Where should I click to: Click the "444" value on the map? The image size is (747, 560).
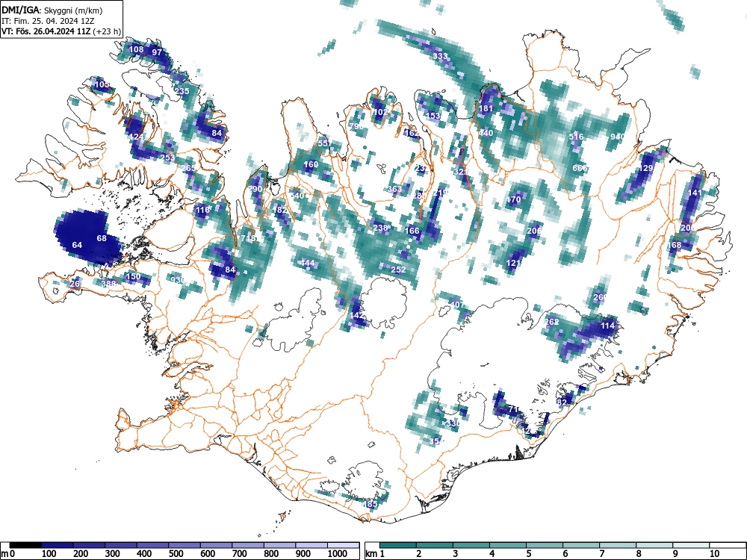pyautogui.click(x=307, y=263)
